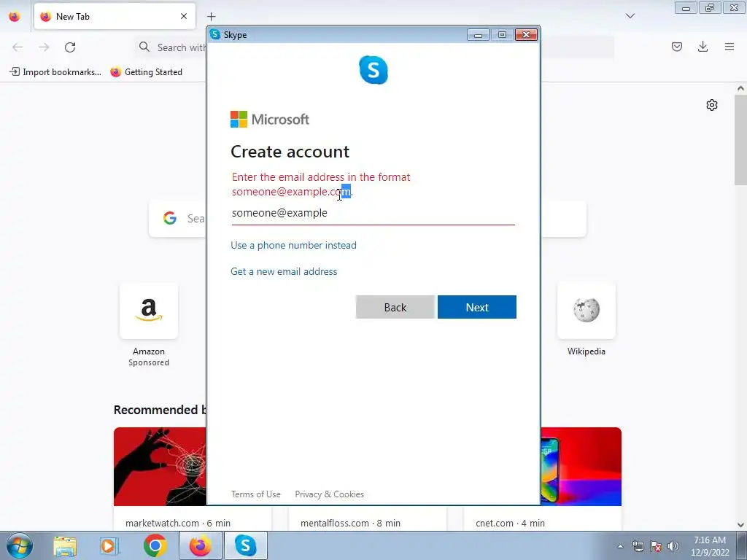Click the Microsoft logo in the Skype window

[270, 119]
